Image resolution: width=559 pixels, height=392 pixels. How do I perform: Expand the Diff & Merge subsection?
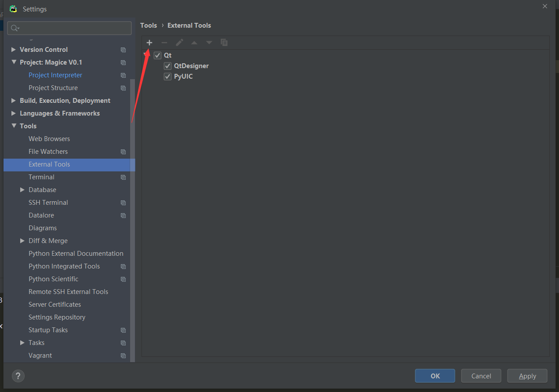click(22, 241)
